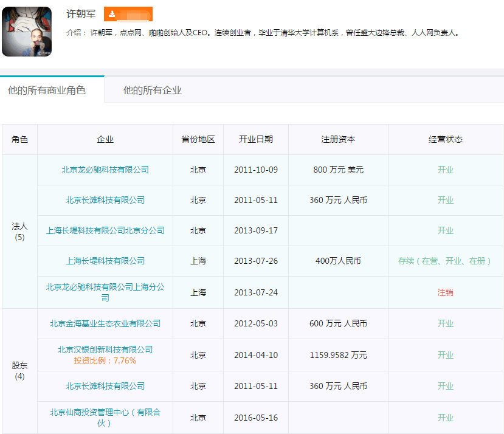Open 北京金海基业生态农业有限公司 link
This screenshot has width=504, height=434.
105,323
